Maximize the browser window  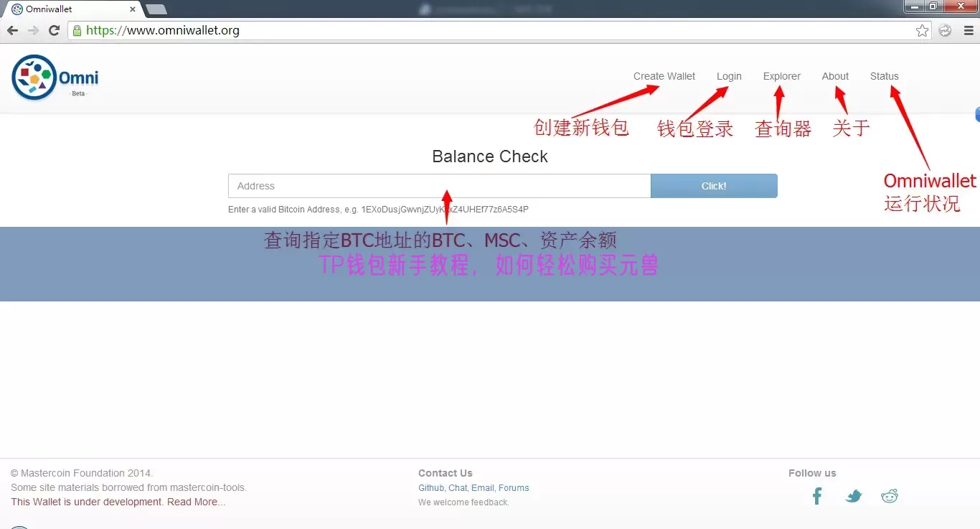click(x=933, y=6)
